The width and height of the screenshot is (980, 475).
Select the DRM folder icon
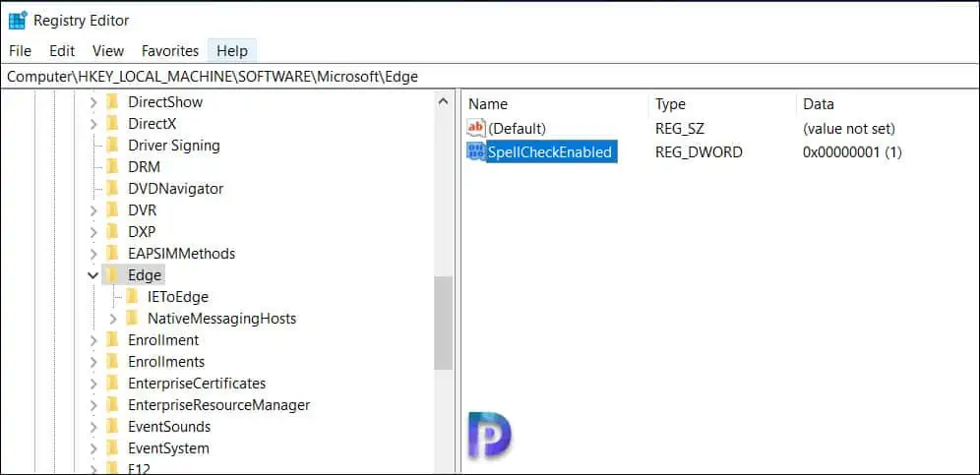[112, 167]
